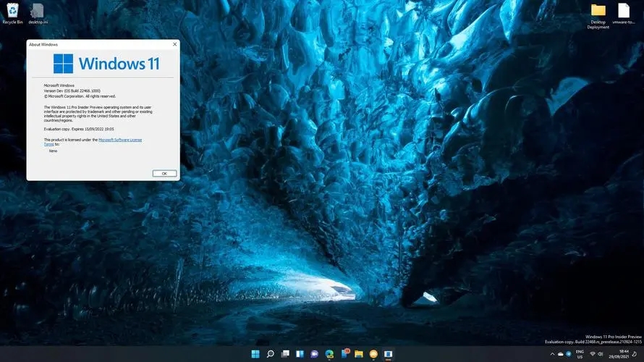This screenshot has height=362, width=644.
Task: Click the 'Version Dev (OS Build 22468.1000)' text
Action: tap(72, 90)
